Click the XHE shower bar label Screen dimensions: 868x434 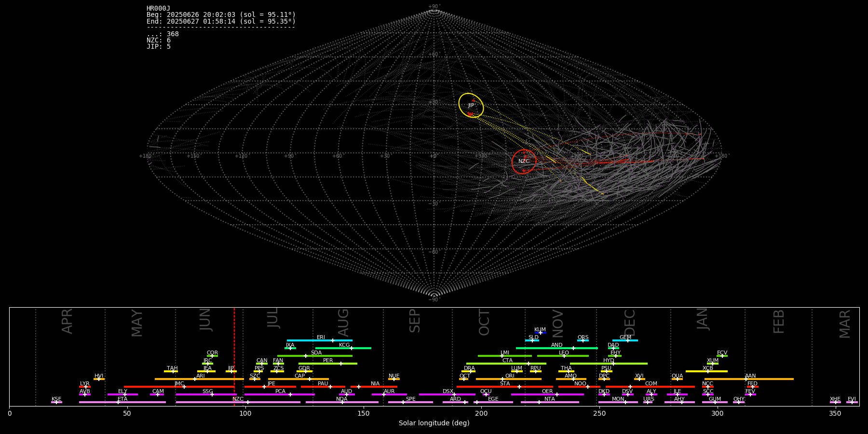(835, 399)
